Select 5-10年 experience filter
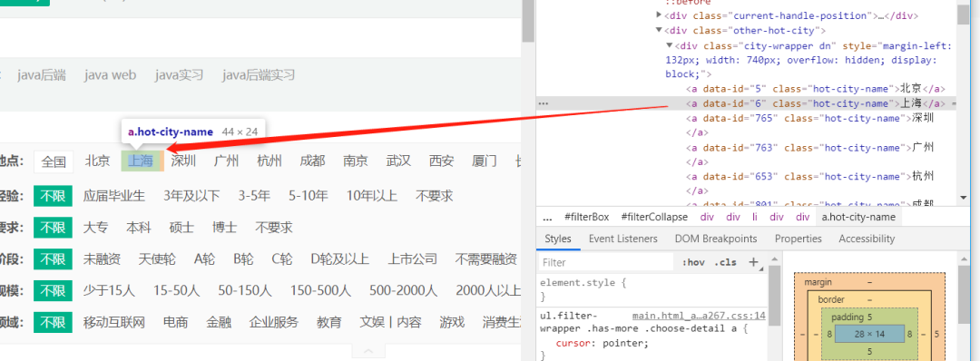This screenshot has width=980, height=361. coord(309,196)
